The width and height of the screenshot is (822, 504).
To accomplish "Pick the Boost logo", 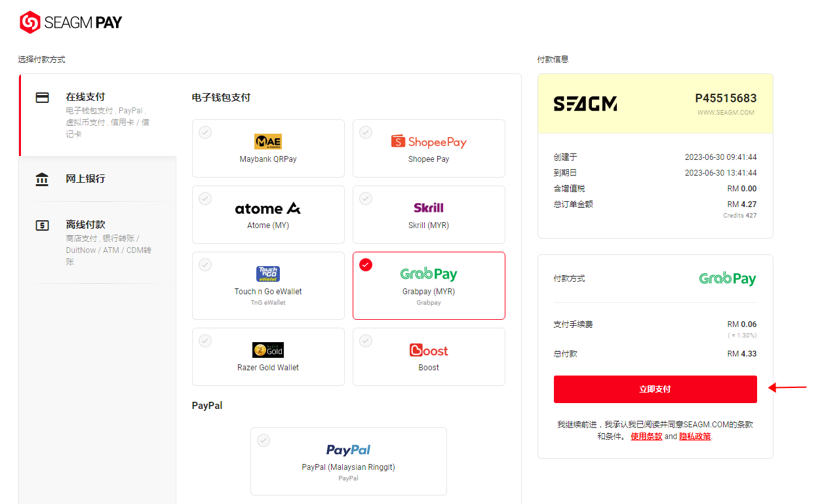I will coord(429,350).
